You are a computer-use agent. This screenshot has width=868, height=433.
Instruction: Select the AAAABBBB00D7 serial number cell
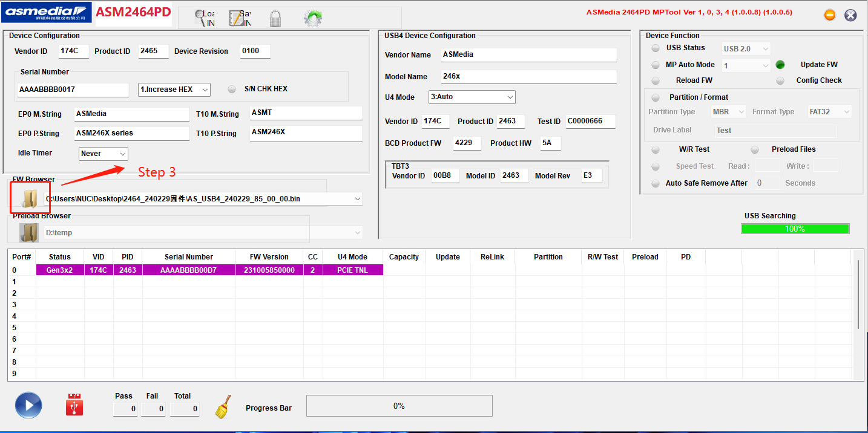(189, 270)
